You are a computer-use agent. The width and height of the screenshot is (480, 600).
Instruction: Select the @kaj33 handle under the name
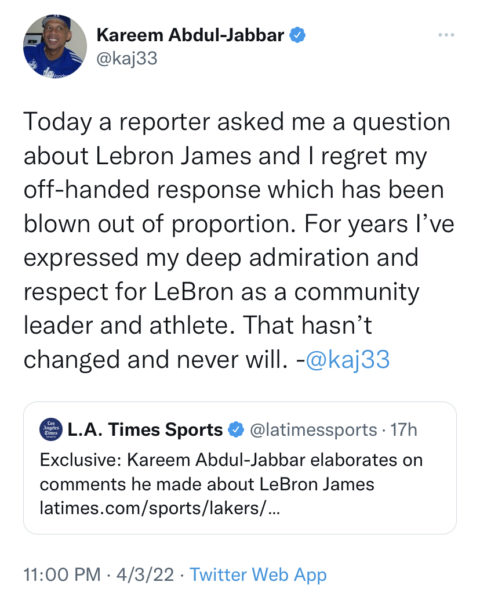tap(127, 59)
